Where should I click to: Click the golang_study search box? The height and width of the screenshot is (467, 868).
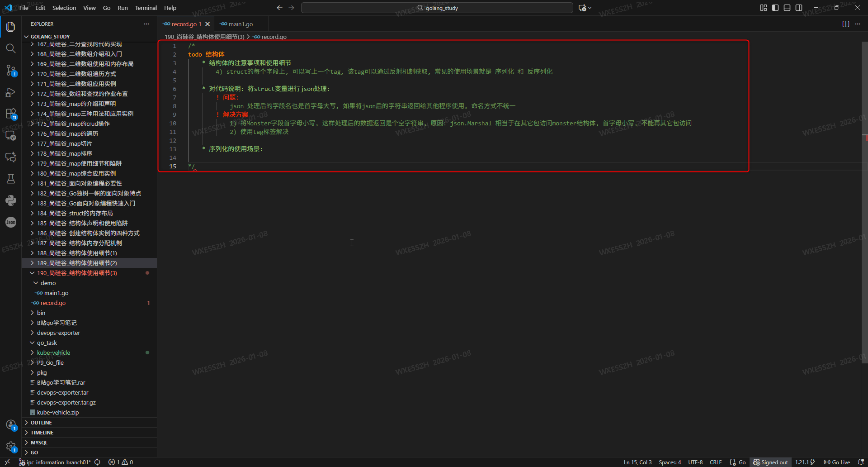[437, 8]
